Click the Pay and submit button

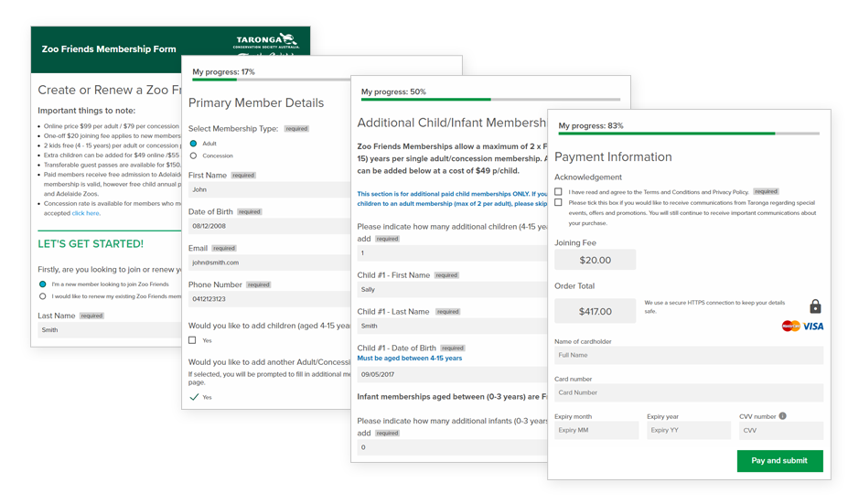coord(779,461)
